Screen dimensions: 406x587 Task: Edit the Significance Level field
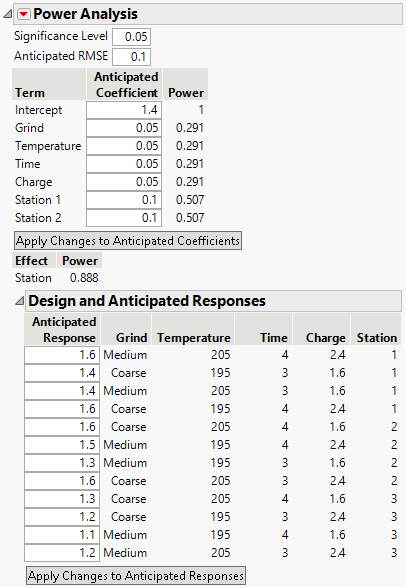pyautogui.click(x=131, y=37)
